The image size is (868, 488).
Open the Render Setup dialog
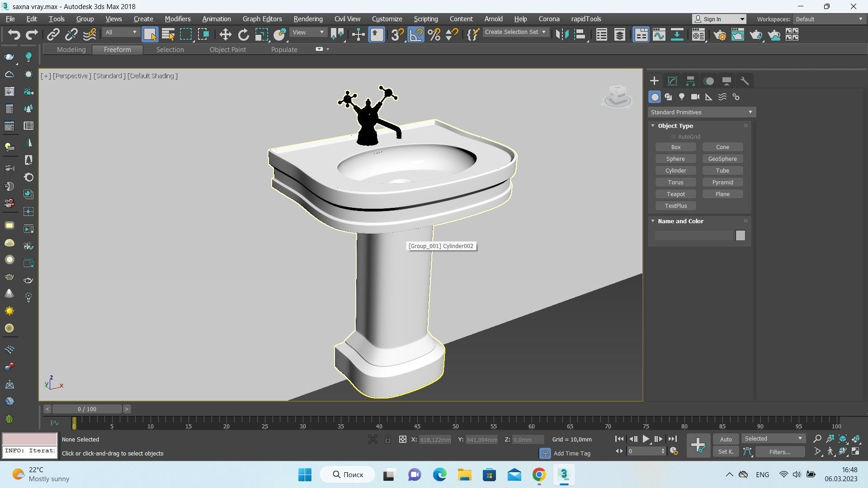coord(720,34)
